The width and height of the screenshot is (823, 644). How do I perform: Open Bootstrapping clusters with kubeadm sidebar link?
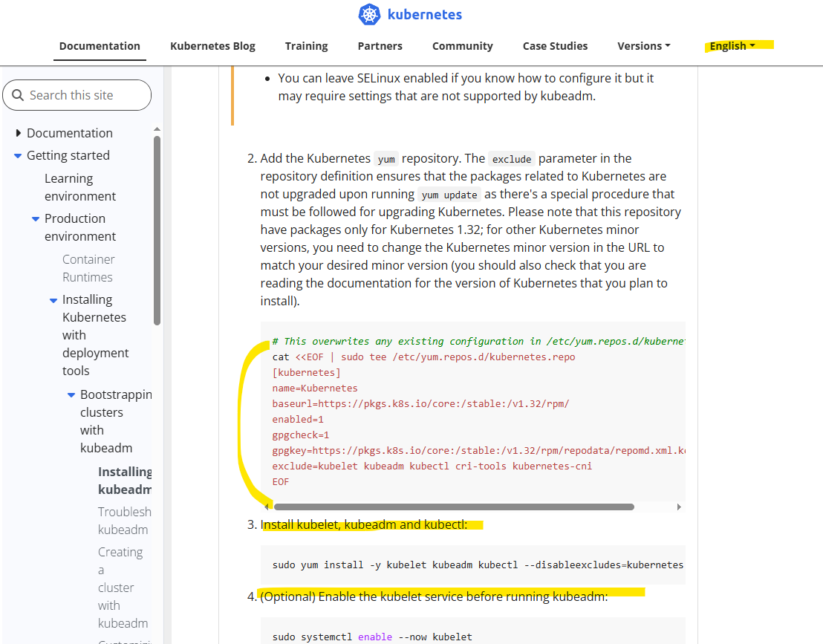(115, 421)
